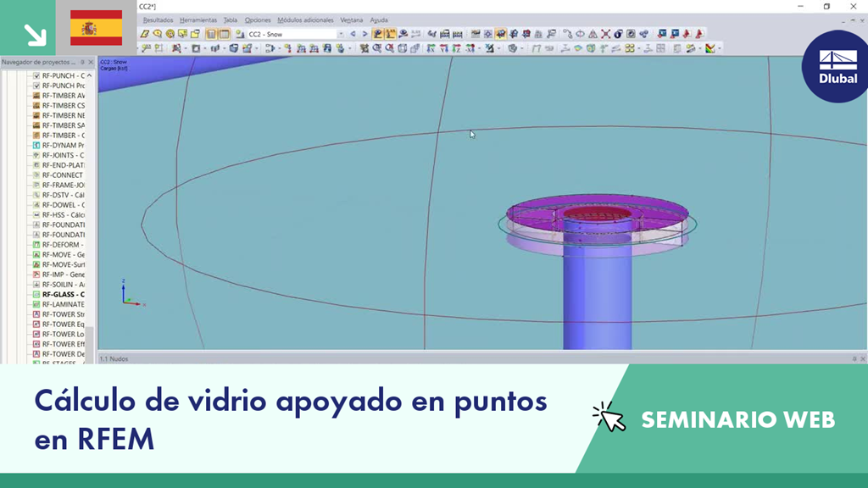This screenshot has height=488, width=868.
Task: Click the view in Y direction icon
Action: (x=444, y=48)
